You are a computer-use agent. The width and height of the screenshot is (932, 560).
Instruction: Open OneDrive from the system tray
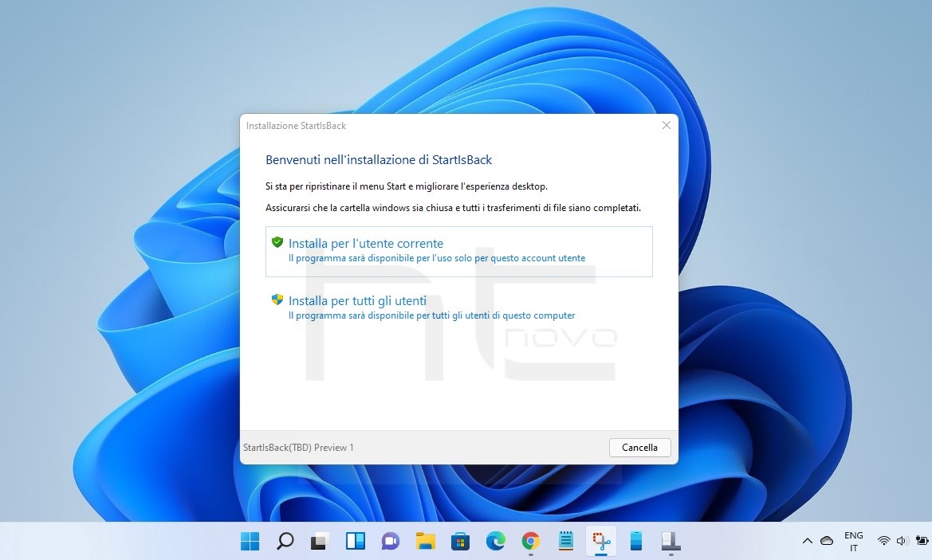pyautogui.click(x=826, y=541)
